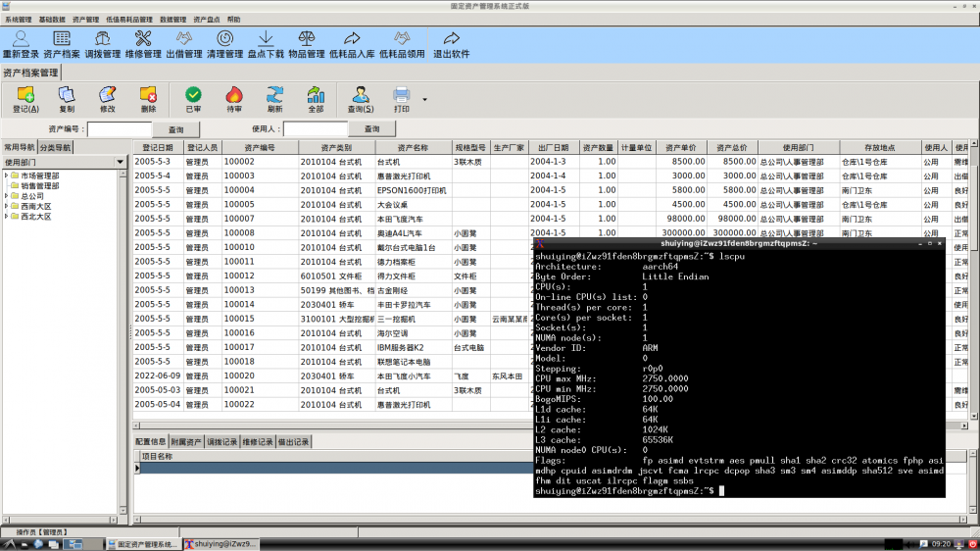Click the 打印 print icon
The height and width of the screenshot is (551, 980).
coord(401,99)
